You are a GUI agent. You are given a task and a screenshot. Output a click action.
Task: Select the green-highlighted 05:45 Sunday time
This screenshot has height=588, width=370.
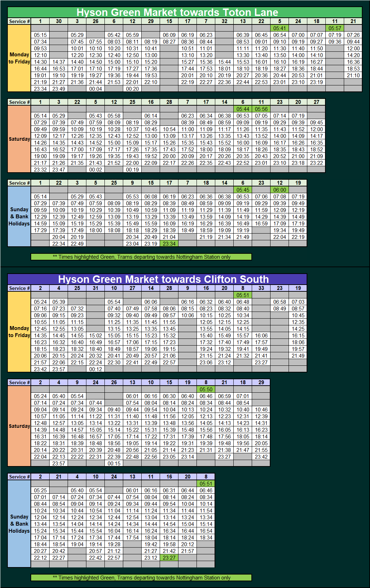click(x=243, y=190)
